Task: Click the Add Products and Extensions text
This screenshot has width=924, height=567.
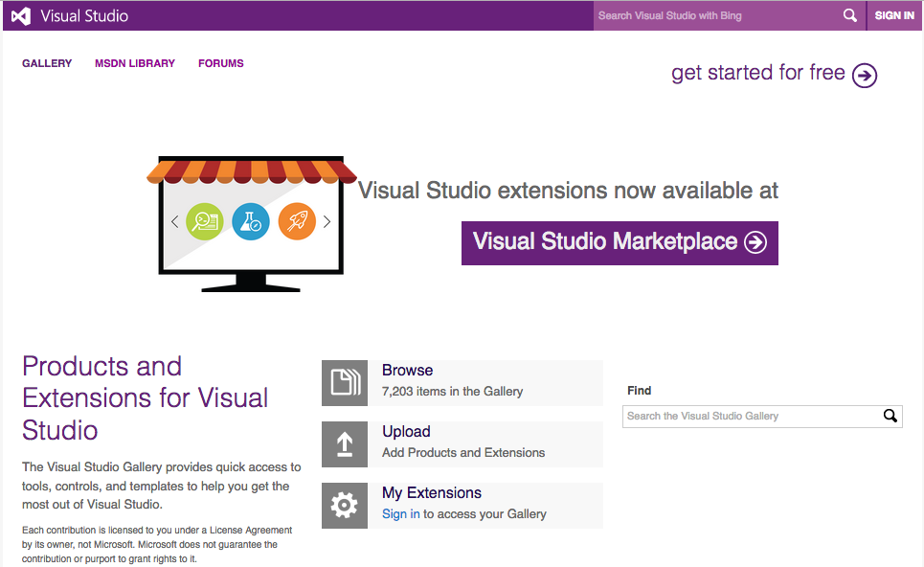Action: (x=463, y=453)
